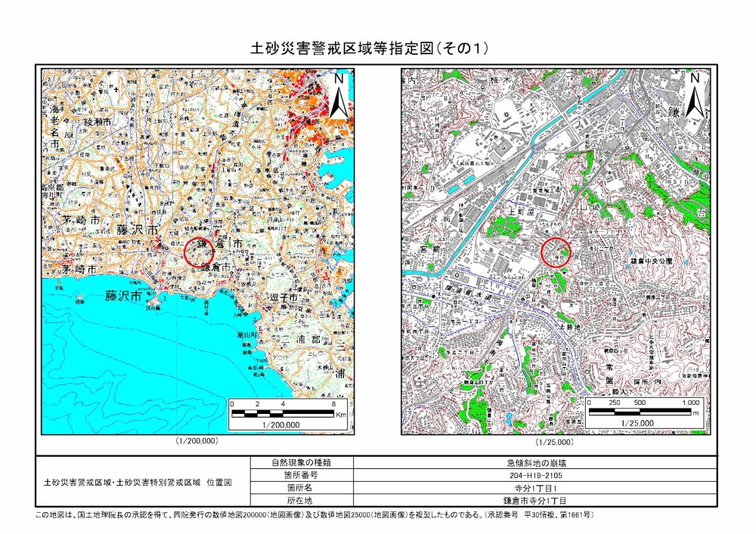Click the 自然現象の種類 header cell
Screen dimensions: 756x534
point(290,462)
